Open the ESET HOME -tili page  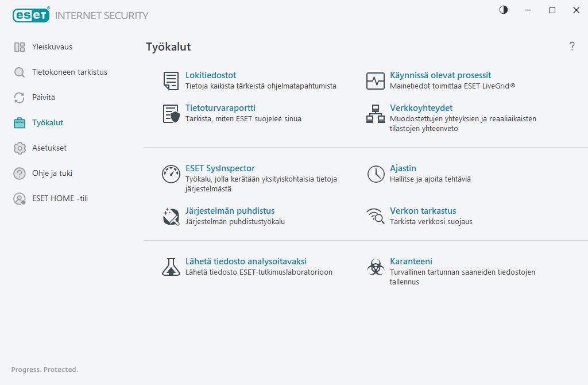point(60,199)
